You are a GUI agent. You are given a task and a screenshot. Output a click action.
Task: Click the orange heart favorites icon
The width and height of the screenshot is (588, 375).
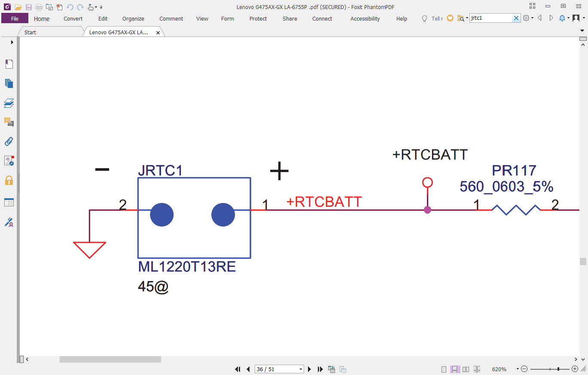tap(450, 18)
